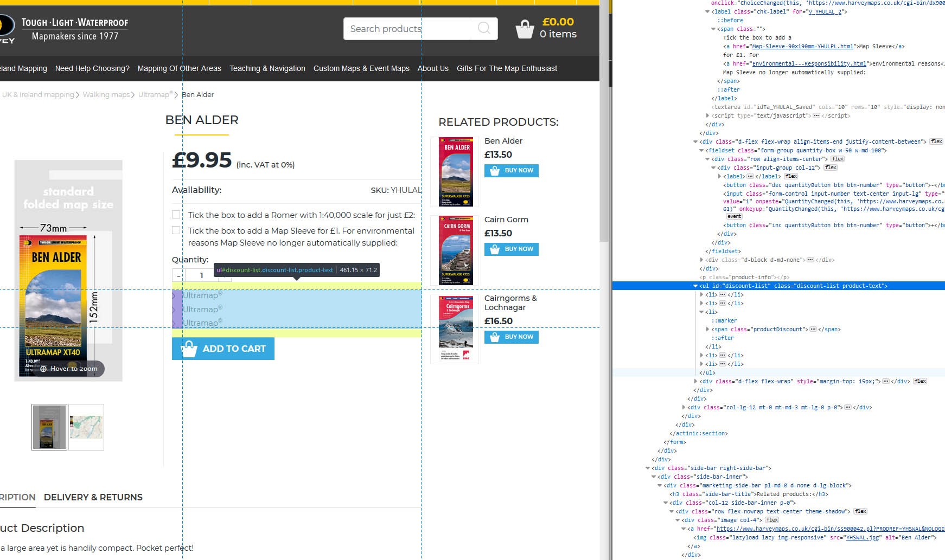Image resolution: width=945 pixels, height=560 pixels.
Task: Click the ellipsis badge in the script element
Action: (x=816, y=115)
